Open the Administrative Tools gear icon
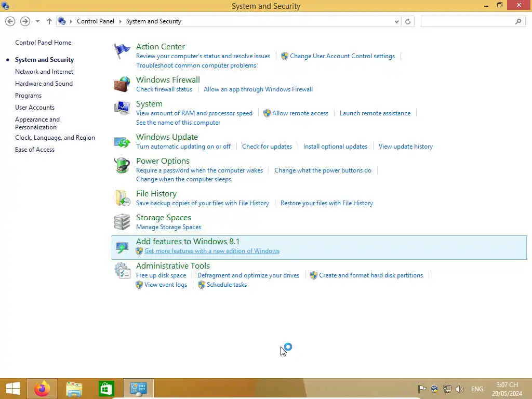Viewport: 532px width, 399px height. coord(122,271)
